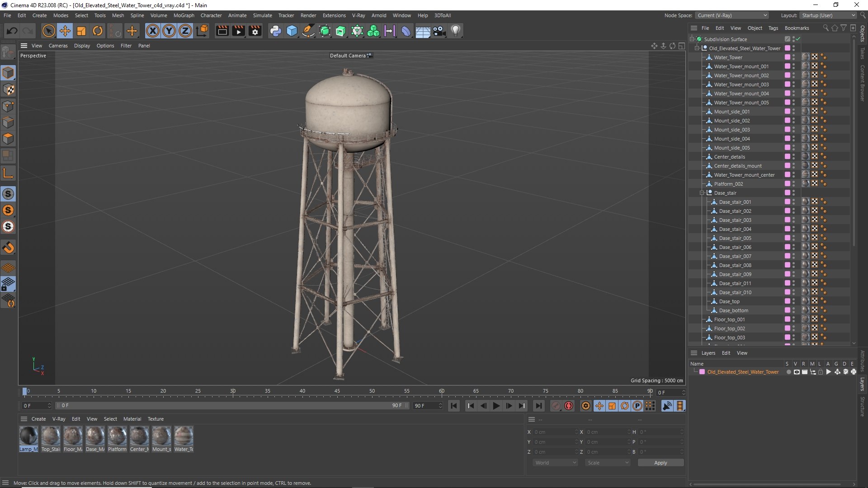The image size is (868, 488).
Task: Toggle X axis lock
Action: coord(153,31)
